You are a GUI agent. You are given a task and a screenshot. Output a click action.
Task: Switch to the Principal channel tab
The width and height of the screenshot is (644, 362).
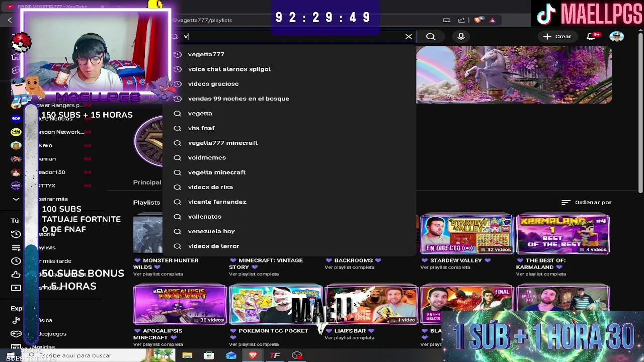(x=147, y=183)
